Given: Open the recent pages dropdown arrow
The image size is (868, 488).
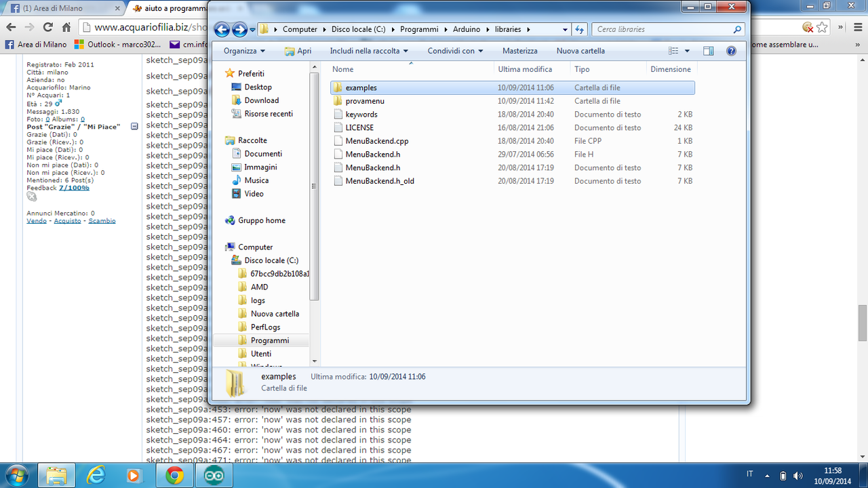Looking at the screenshot, I should [x=252, y=30].
